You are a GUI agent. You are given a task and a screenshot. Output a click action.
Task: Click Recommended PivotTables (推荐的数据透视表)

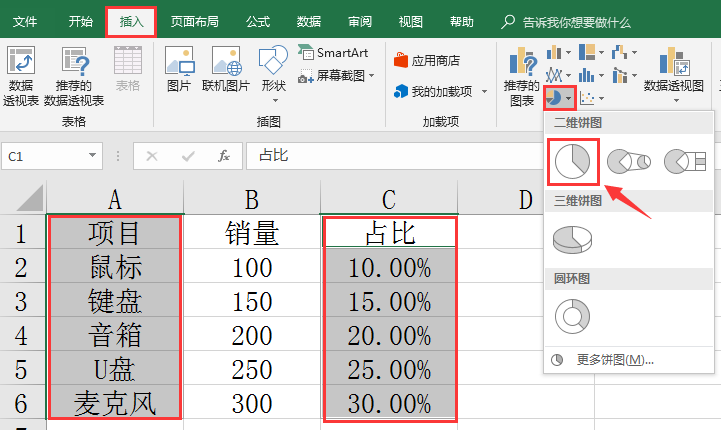click(x=74, y=76)
